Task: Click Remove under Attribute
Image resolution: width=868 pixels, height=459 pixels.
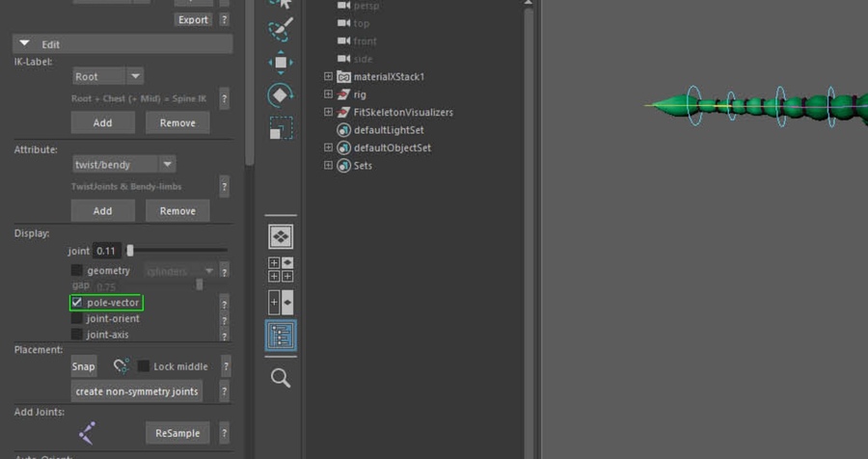Action: click(177, 211)
